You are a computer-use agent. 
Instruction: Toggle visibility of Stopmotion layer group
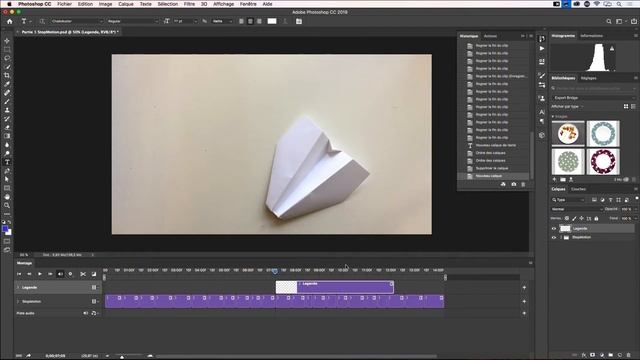(554, 237)
